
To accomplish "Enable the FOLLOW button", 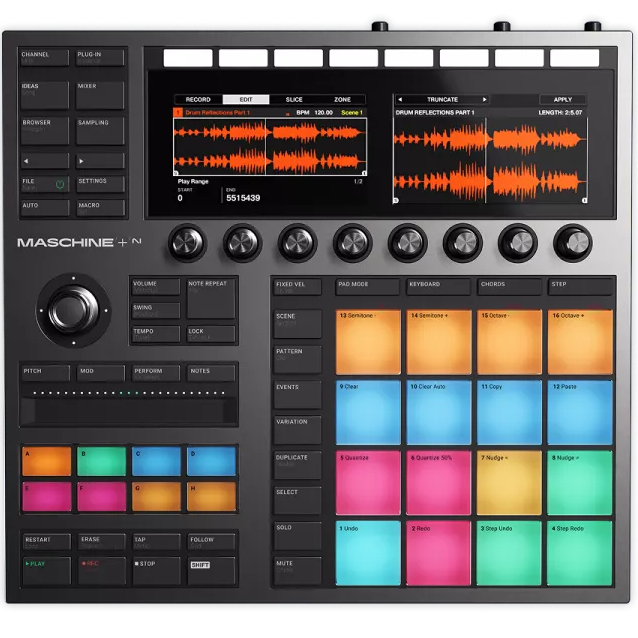I will [x=212, y=541].
